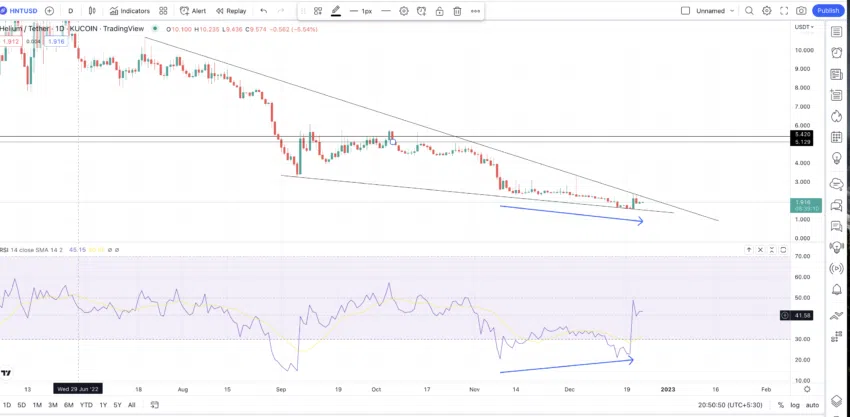850x417 pixels.
Task: Toggle log scale on price axis
Action: (x=795, y=405)
